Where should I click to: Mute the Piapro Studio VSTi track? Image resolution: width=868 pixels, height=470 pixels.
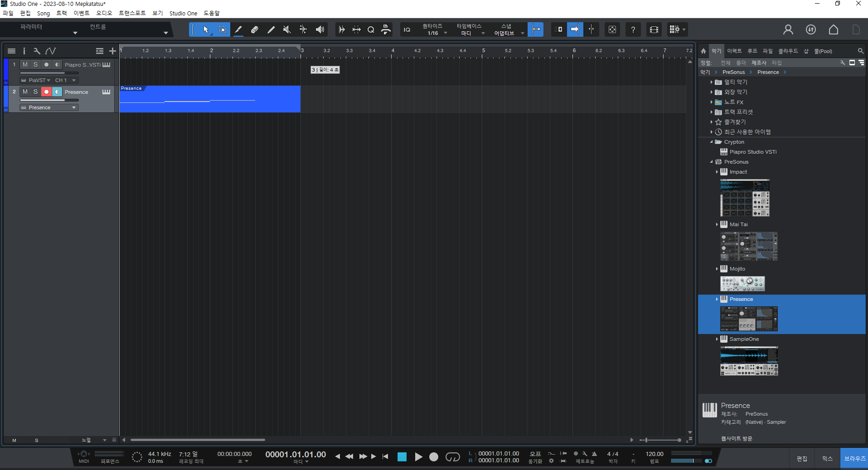click(25, 64)
